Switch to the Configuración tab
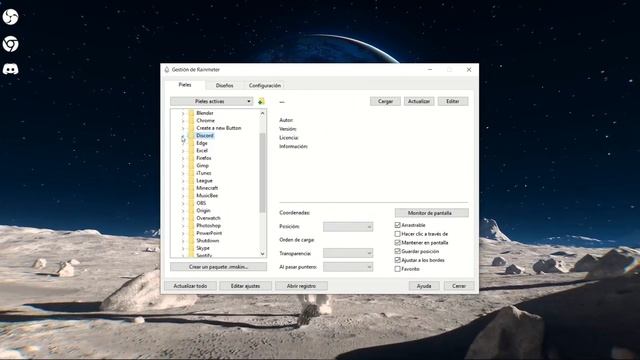This screenshot has height=360, width=640. pos(265,85)
